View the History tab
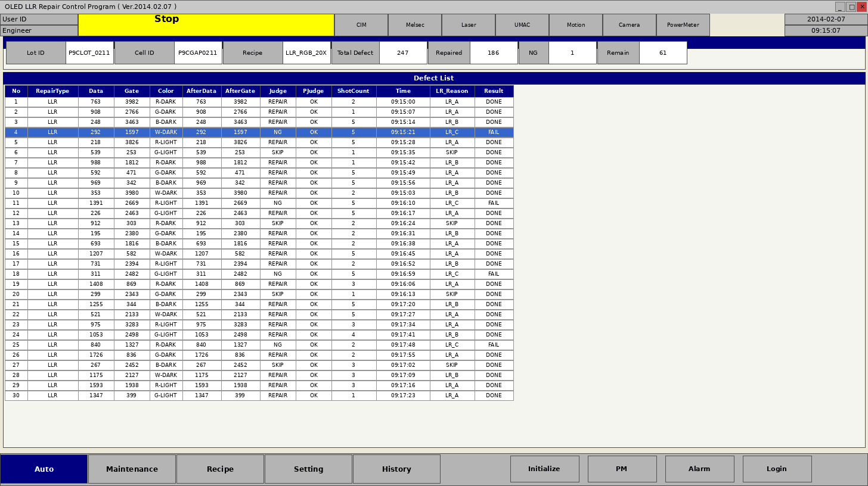Viewport: 868px width, 486px height. [396, 469]
